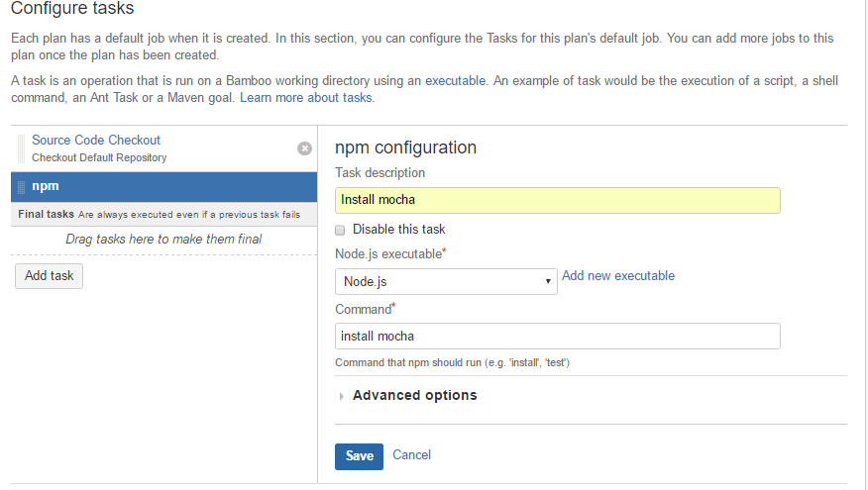Click the final tasks drop area
This screenshot has width=868, height=490.
[x=163, y=239]
